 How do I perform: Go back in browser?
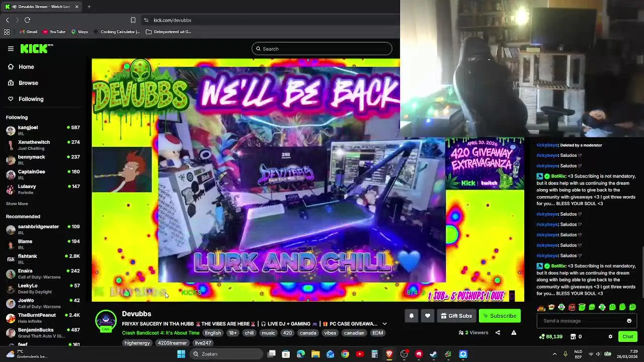(x=8, y=20)
